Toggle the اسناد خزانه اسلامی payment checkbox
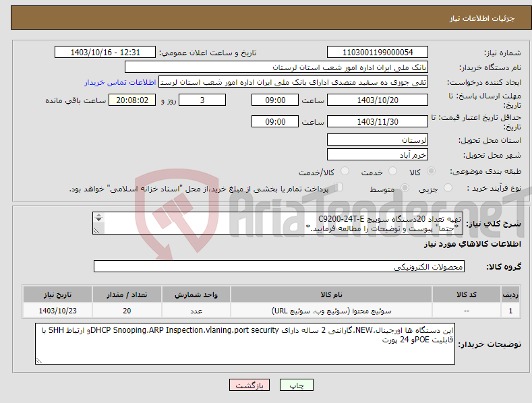The image size is (532, 403). point(338,187)
